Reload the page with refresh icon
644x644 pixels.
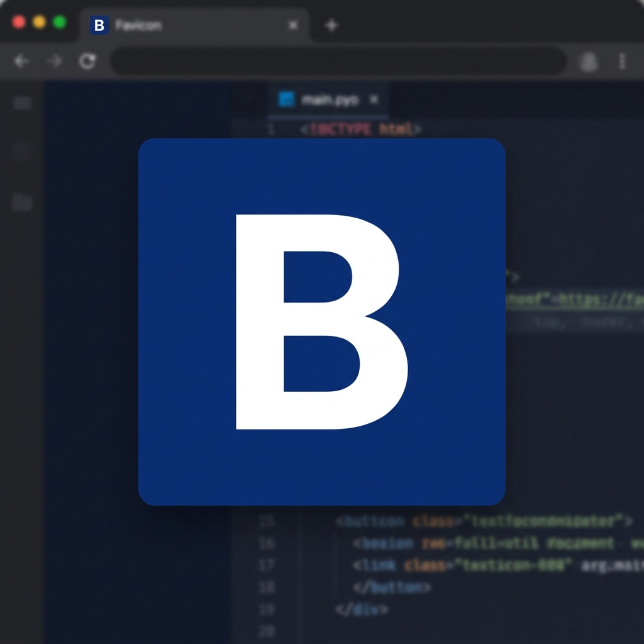87,61
